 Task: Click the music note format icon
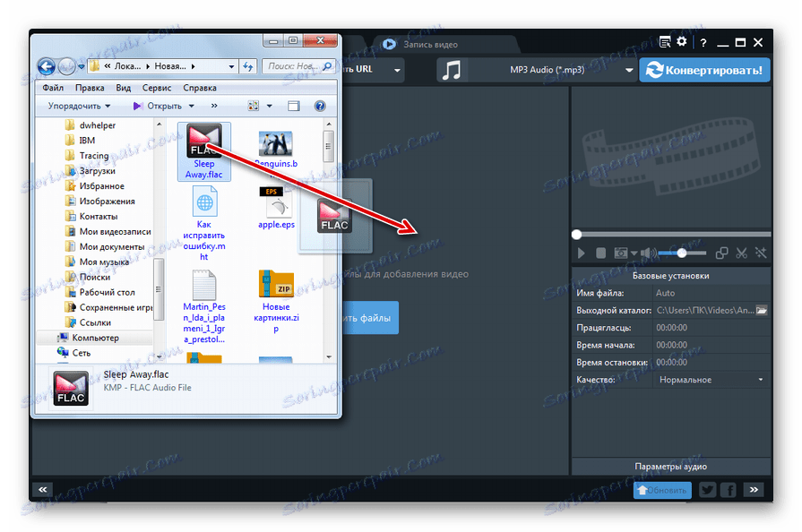click(x=451, y=70)
